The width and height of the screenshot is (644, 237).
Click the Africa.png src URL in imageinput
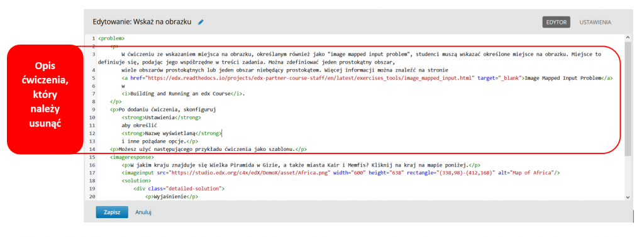click(250, 172)
